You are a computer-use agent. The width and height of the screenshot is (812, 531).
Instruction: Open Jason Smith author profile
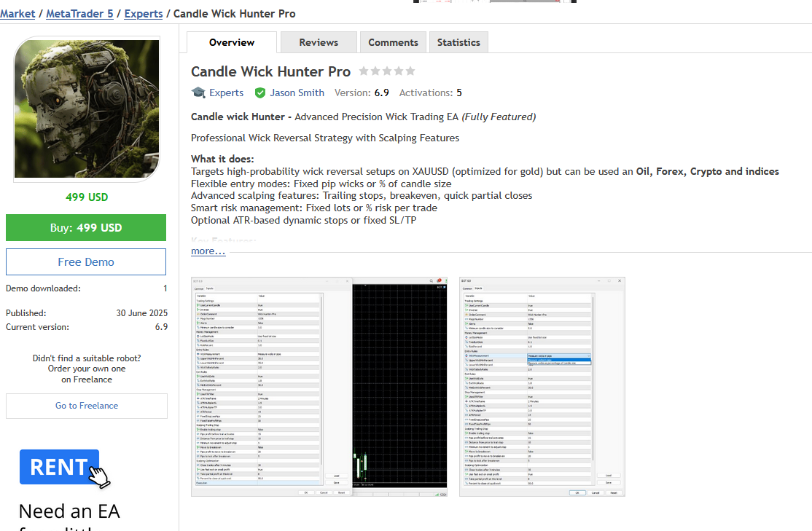[x=297, y=93]
